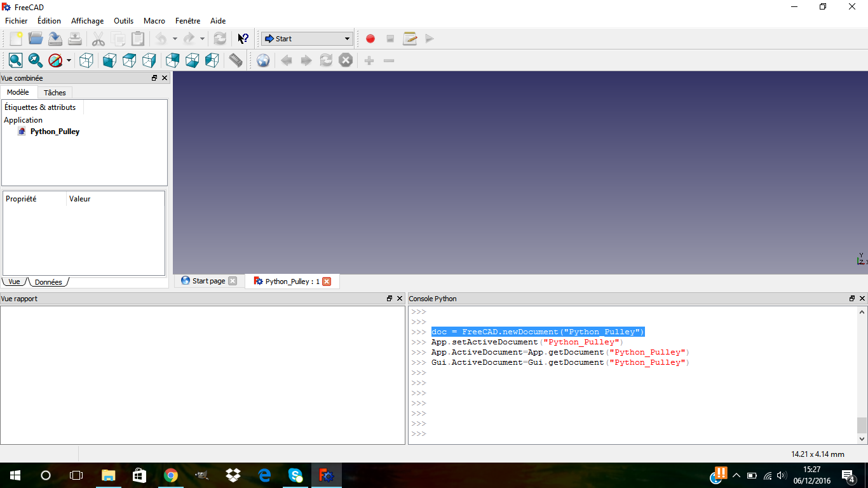The width and height of the screenshot is (868, 488).
Task: Open the macros dialog notepad icon
Action: click(410, 39)
